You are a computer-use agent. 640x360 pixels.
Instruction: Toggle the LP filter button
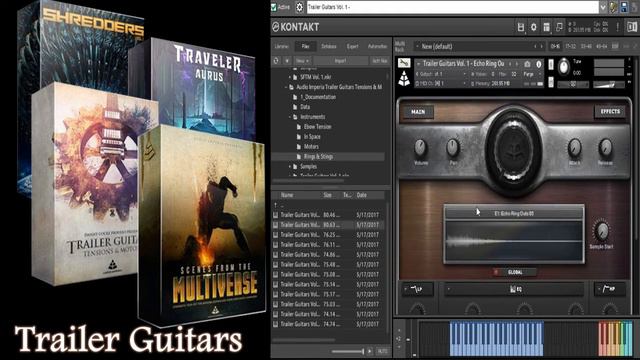[x=417, y=289]
